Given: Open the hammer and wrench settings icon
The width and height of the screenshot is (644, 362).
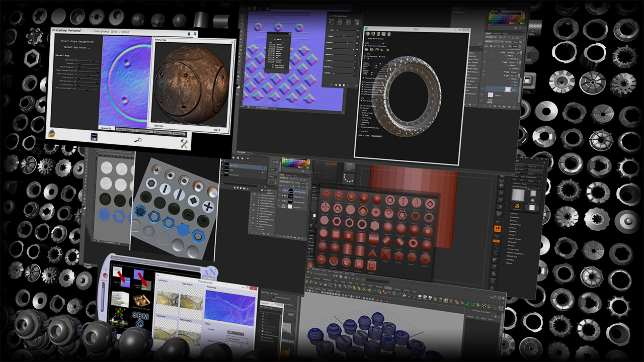Looking at the screenshot, I should point(184,144).
